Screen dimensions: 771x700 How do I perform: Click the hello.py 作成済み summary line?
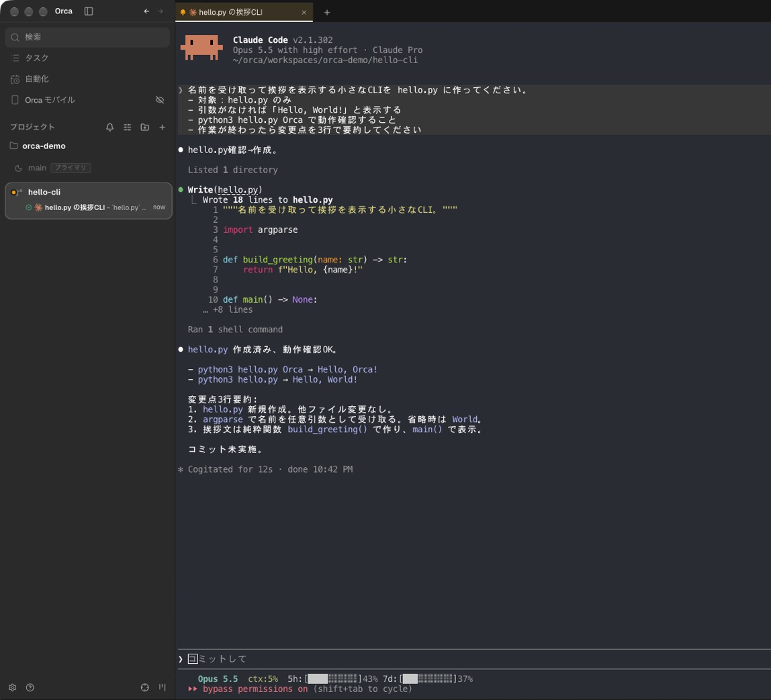(263, 350)
